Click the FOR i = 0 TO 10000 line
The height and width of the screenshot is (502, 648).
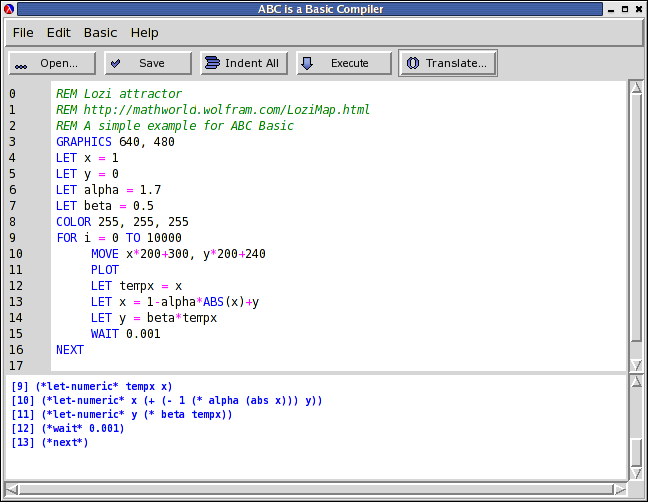(119, 238)
